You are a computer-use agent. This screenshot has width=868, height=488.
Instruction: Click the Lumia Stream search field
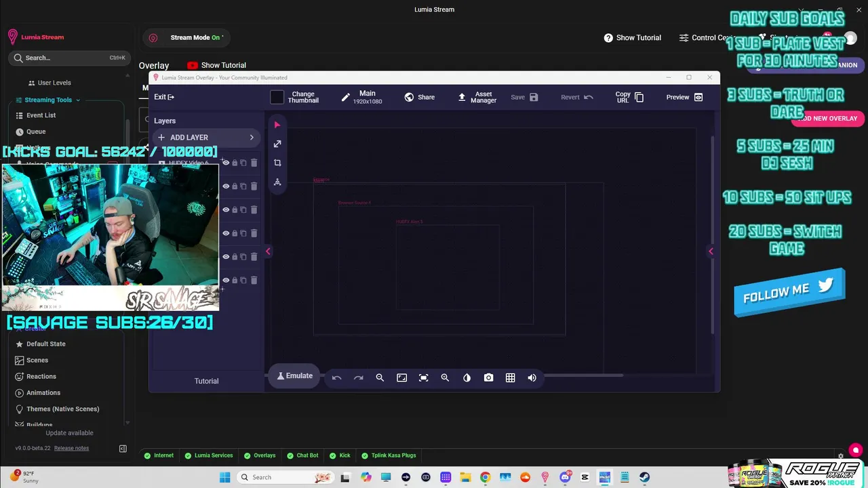(x=68, y=58)
